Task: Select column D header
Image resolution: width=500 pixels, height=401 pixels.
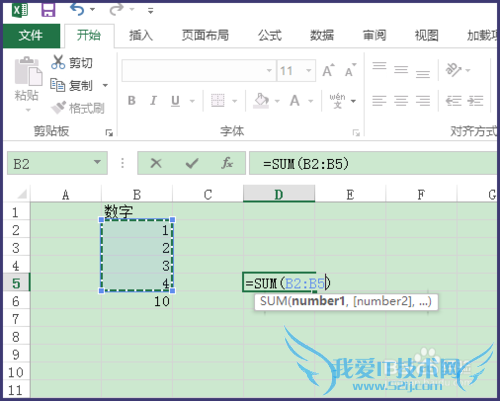Action: [279, 194]
